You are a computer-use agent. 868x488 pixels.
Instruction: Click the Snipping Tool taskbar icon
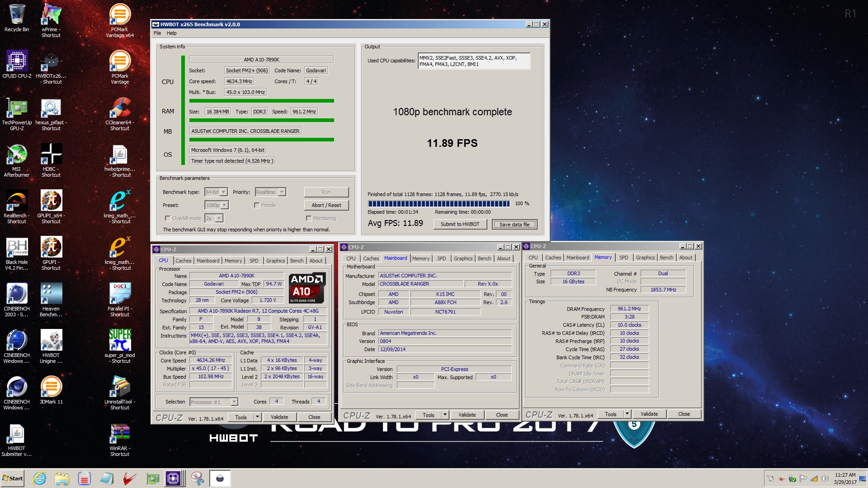click(197, 478)
